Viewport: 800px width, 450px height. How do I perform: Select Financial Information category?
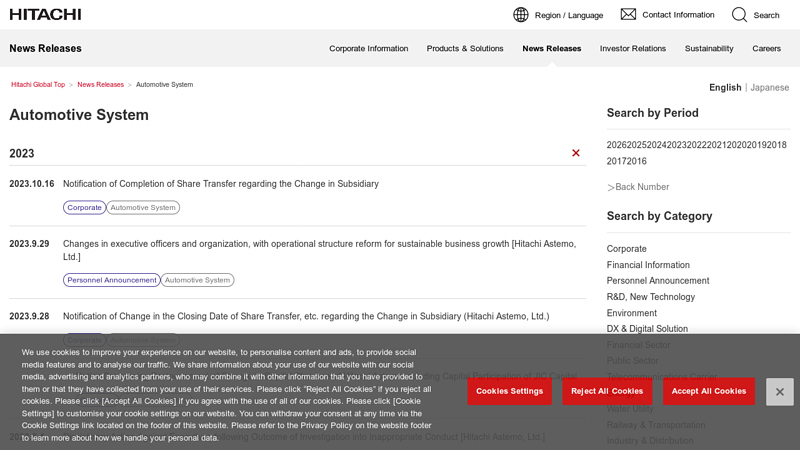pos(648,265)
